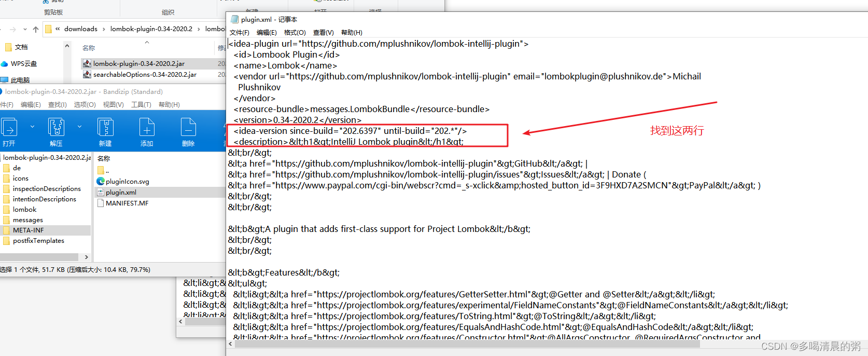This screenshot has width=868, height=356.
Task: Open the Explorer recent locations dropdown arrow
Action: pyautogui.click(x=25, y=29)
